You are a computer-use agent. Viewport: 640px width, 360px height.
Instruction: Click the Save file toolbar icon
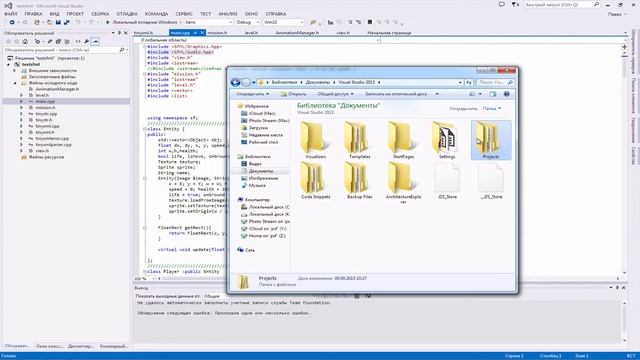pyautogui.click(x=58, y=22)
